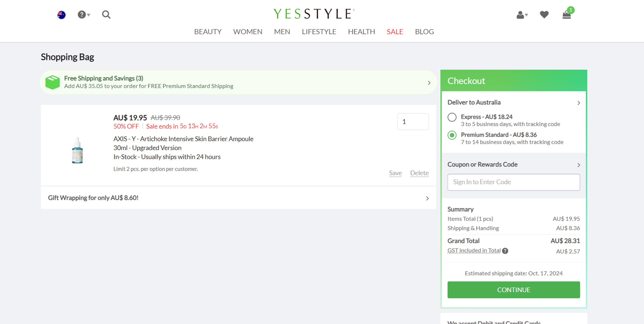Click the Grand Total AU$ 28.31 amount
This screenshot has width=644, height=324.
565,241
